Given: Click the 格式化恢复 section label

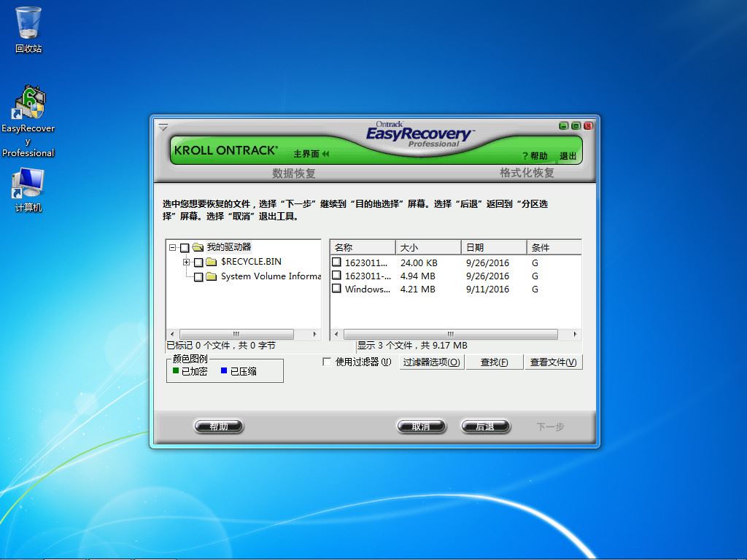Looking at the screenshot, I should (x=527, y=172).
